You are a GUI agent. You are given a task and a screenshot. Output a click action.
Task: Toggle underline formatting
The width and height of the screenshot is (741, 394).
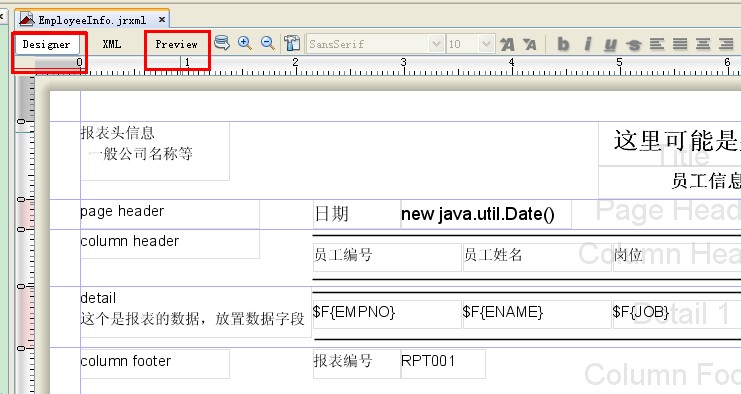610,45
